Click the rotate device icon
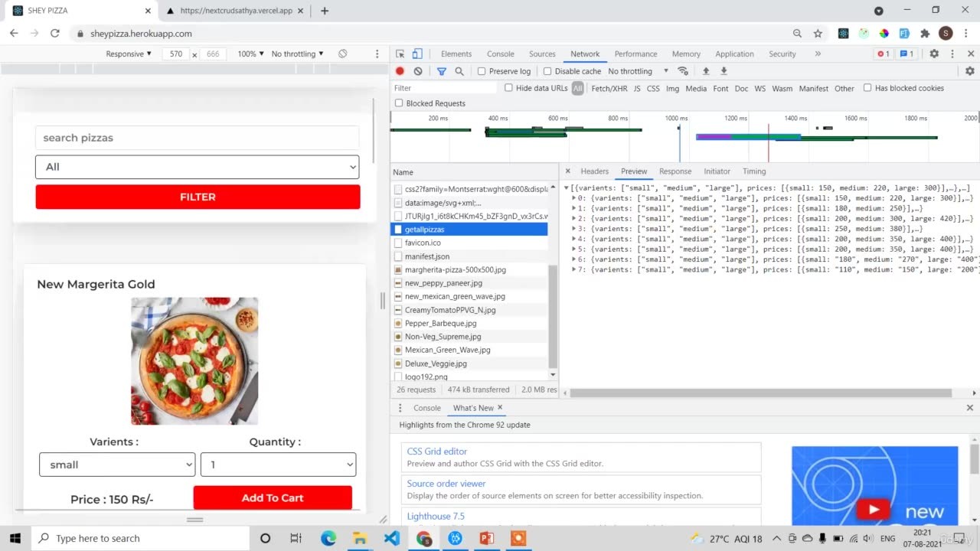This screenshot has height=551, width=980. pos(343,54)
